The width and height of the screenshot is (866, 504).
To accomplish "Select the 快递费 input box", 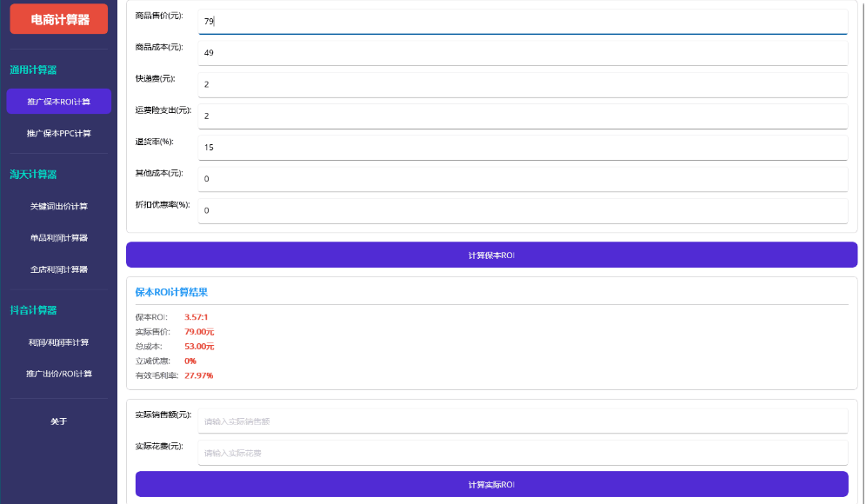I will [522, 84].
